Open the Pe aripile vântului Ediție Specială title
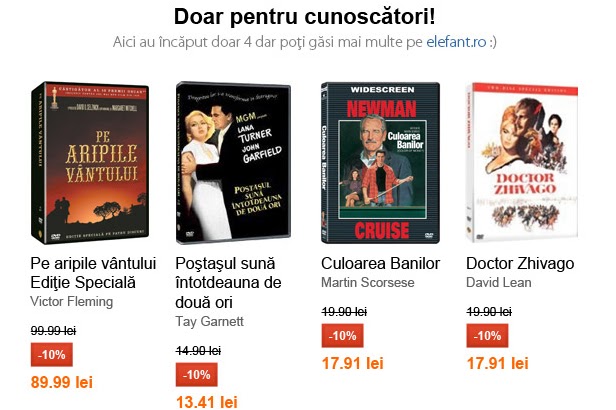616x410 pixels. [93, 273]
